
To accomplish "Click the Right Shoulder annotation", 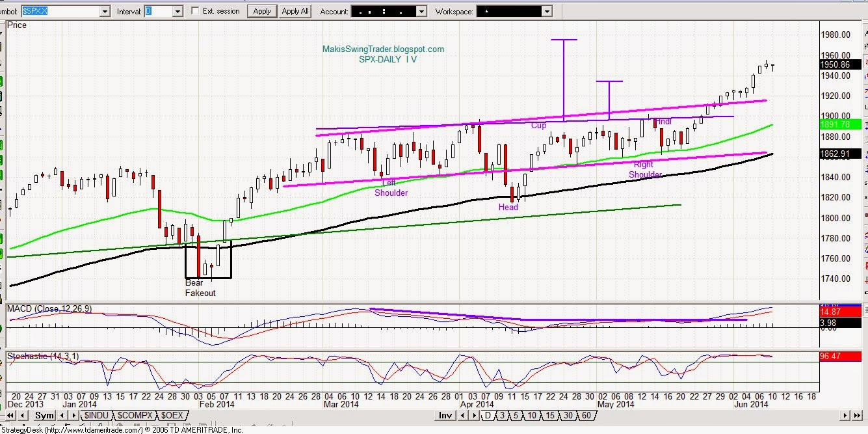I will click(644, 169).
